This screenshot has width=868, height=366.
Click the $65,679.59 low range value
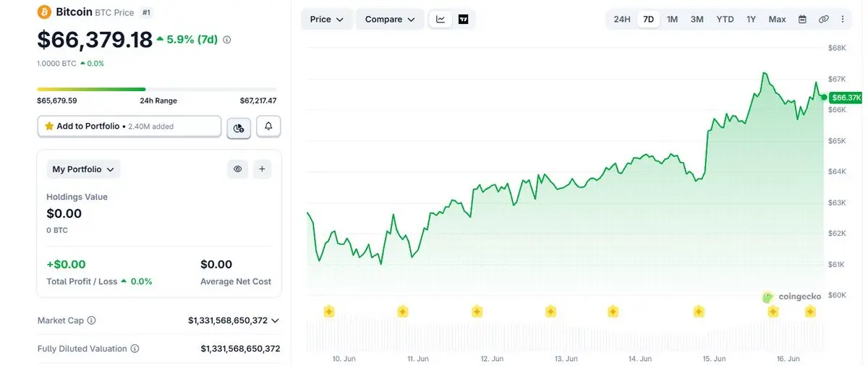tap(57, 101)
